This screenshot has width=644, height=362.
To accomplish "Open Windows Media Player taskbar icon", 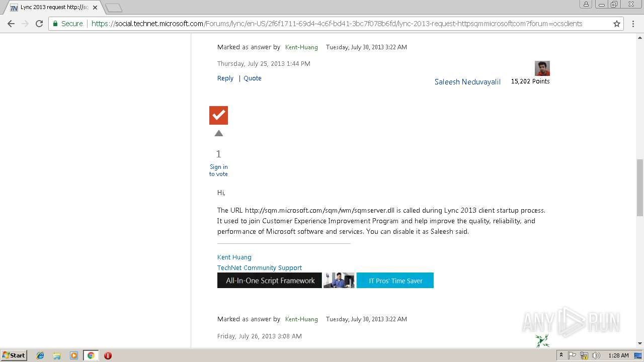I will pos(74,355).
